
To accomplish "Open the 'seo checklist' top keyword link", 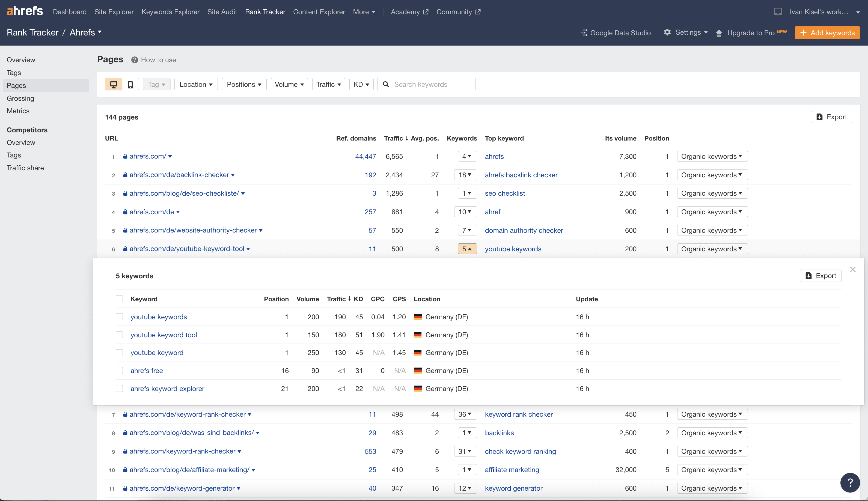I will pyautogui.click(x=504, y=193).
